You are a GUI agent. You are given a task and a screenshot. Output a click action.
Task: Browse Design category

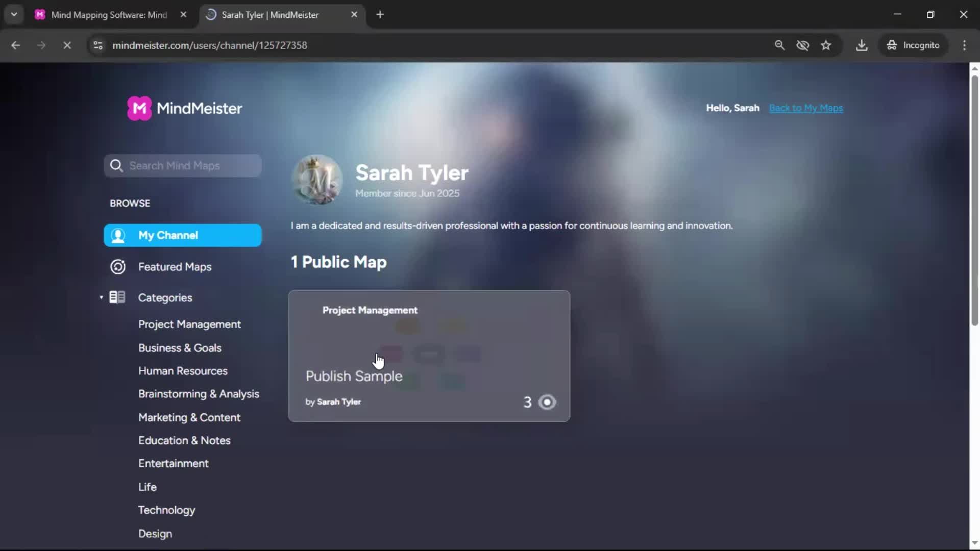click(x=155, y=534)
